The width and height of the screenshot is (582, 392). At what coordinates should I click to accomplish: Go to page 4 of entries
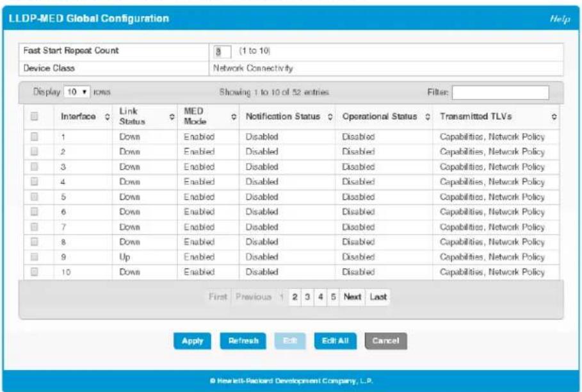[320, 297]
